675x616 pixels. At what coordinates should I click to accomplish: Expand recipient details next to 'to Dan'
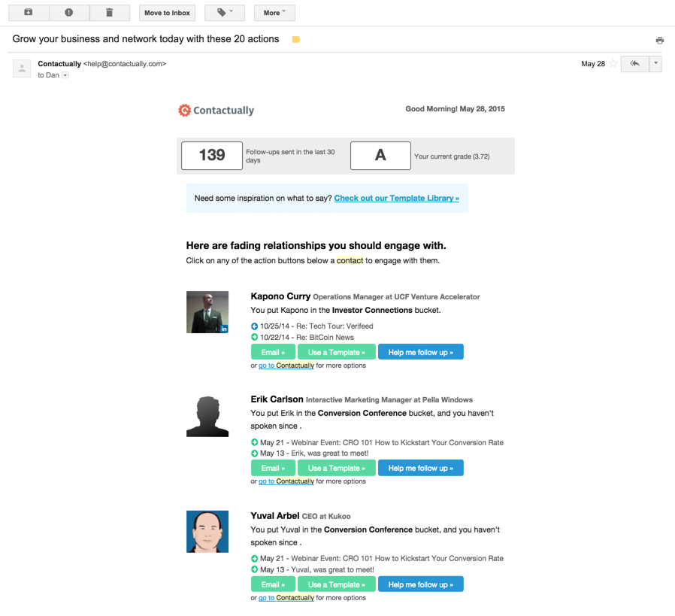tap(65, 75)
